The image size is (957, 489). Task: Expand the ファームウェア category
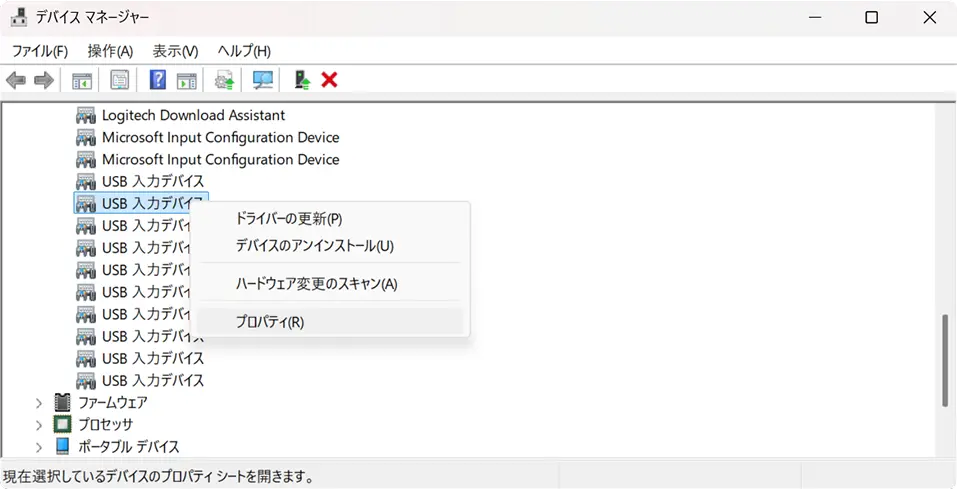tap(39, 403)
